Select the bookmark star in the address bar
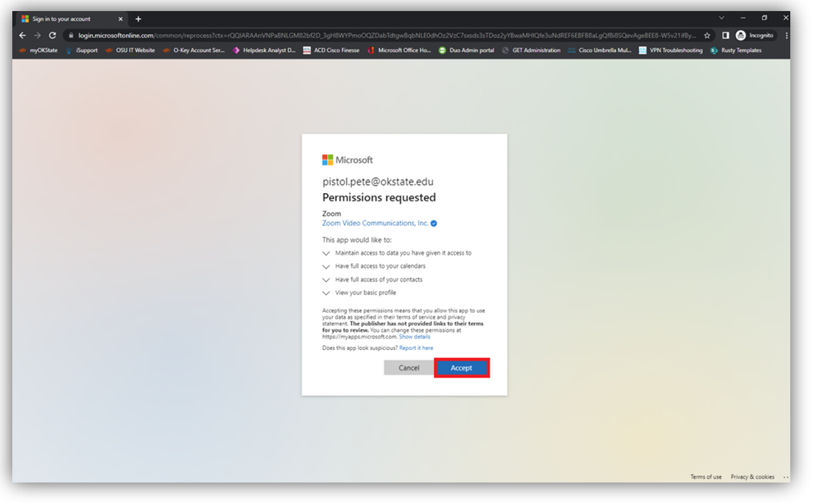The height and width of the screenshot is (504, 813). (708, 35)
